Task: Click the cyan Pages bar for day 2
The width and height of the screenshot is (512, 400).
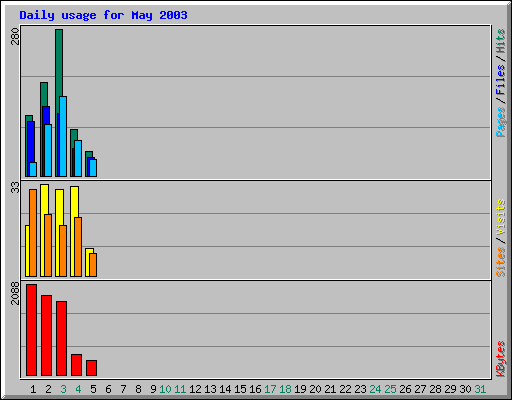Action: tap(48, 150)
